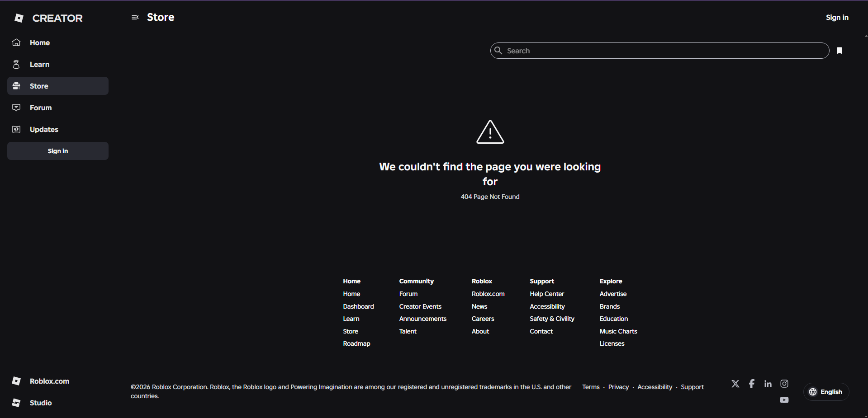This screenshot has width=868, height=418.
Task: Click the Updates icon in sidebar
Action: tap(16, 129)
